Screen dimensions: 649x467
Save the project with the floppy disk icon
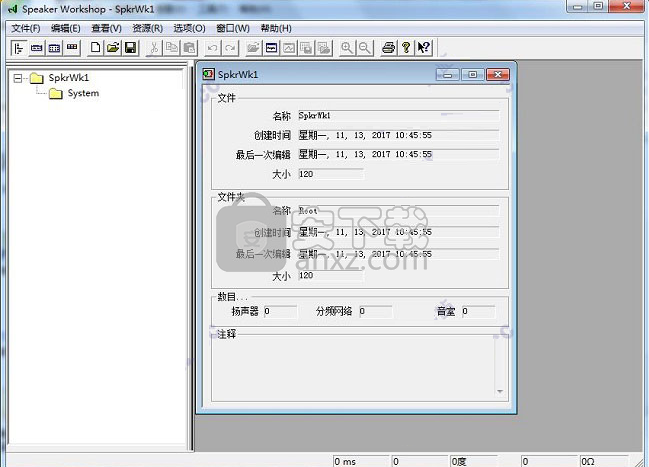131,48
